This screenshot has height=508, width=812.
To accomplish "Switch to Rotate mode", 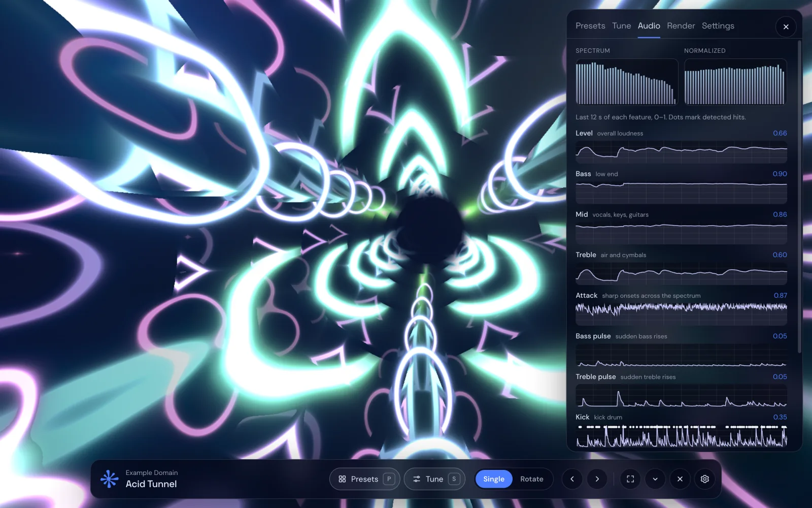I will point(531,479).
